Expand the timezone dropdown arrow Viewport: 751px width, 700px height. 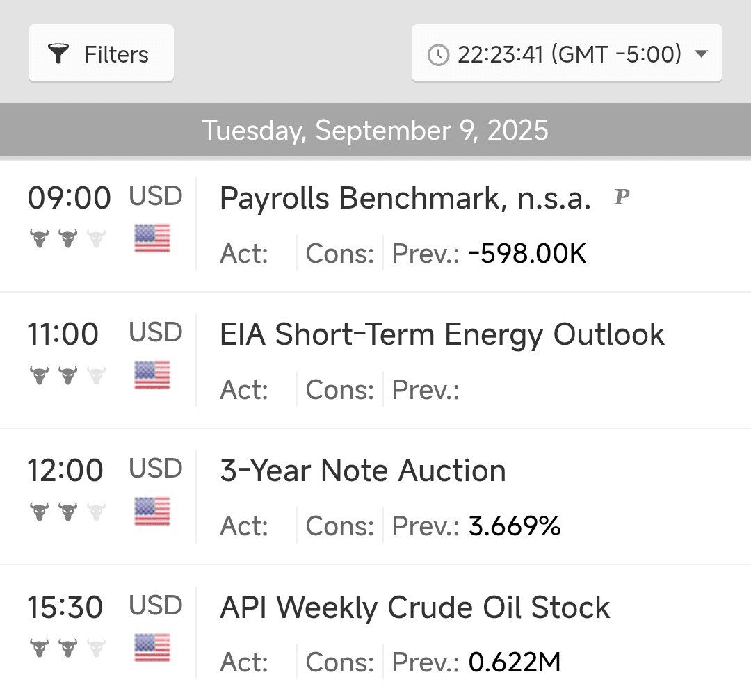coord(701,54)
